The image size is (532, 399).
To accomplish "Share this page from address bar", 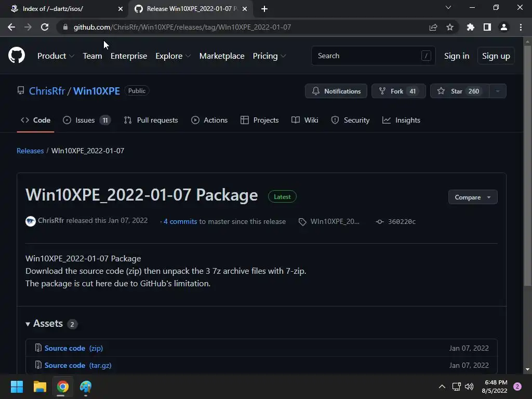I will point(433,27).
